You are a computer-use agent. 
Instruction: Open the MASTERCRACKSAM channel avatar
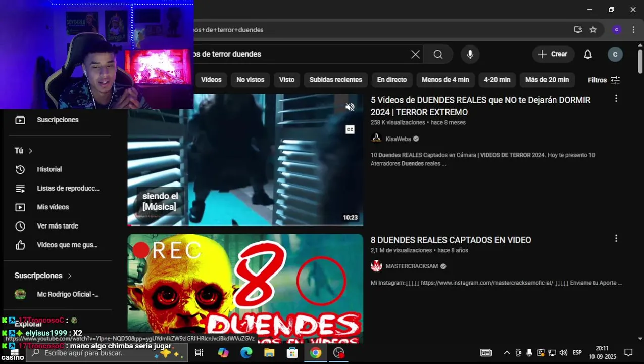tap(376, 266)
